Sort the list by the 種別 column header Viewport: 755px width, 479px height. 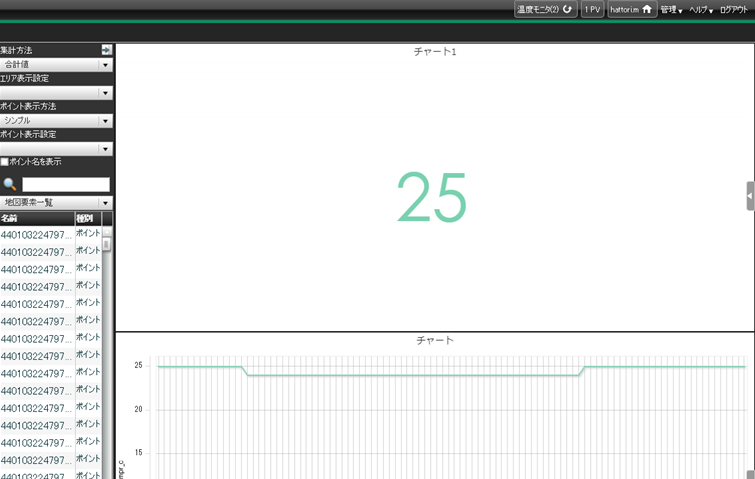pyautogui.click(x=88, y=218)
